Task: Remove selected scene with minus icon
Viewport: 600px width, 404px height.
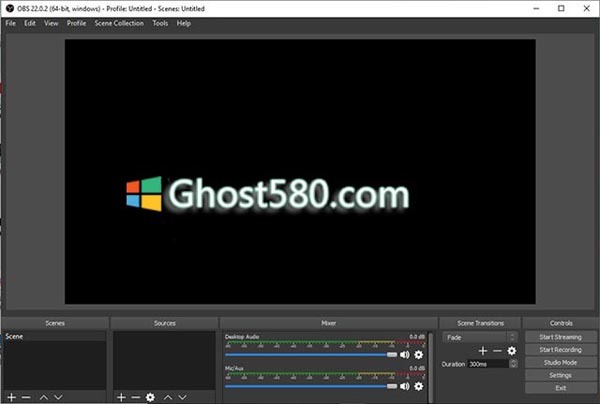Action: tap(26, 397)
